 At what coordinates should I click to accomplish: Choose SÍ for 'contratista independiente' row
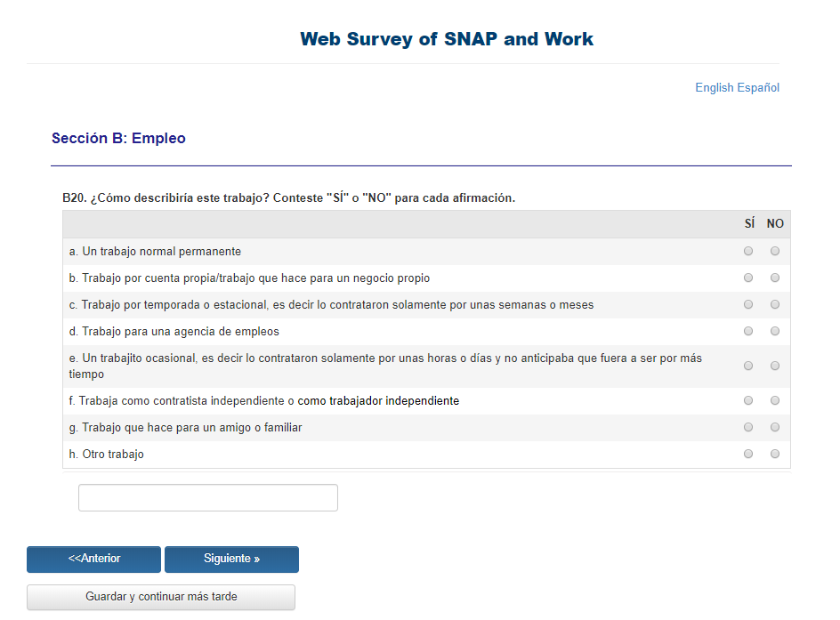[x=748, y=401]
